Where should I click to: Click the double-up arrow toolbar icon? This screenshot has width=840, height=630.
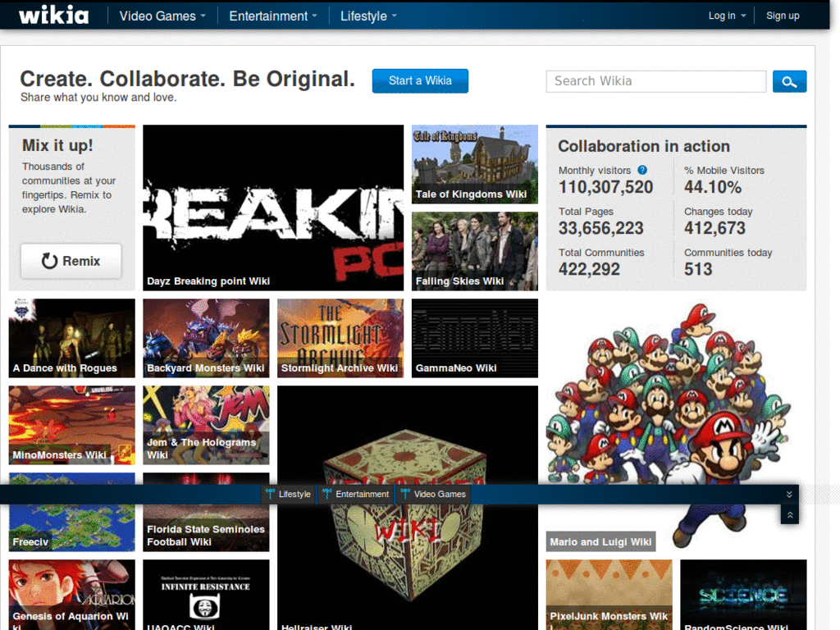pyautogui.click(x=790, y=515)
